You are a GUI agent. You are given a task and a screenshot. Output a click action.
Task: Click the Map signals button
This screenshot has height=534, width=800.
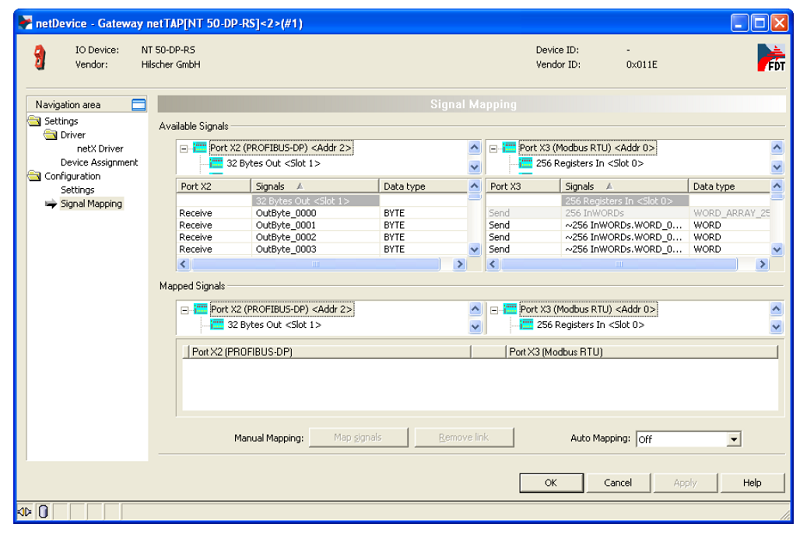tap(358, 438)
